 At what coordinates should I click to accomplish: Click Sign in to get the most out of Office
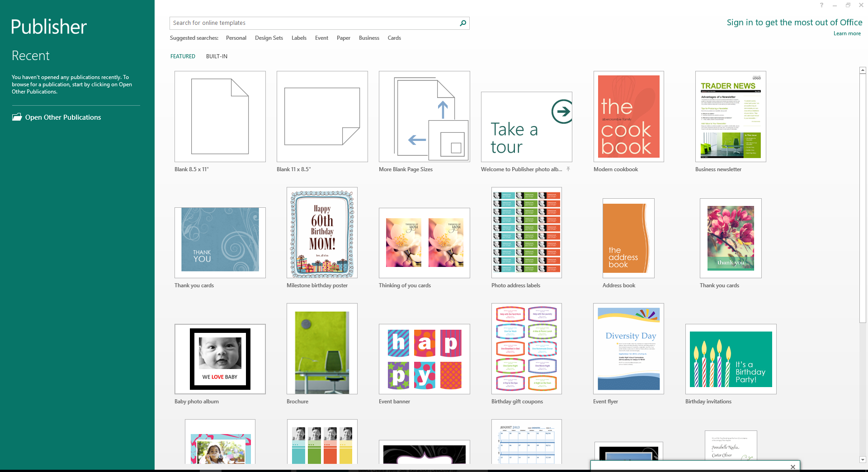point(794,23)
